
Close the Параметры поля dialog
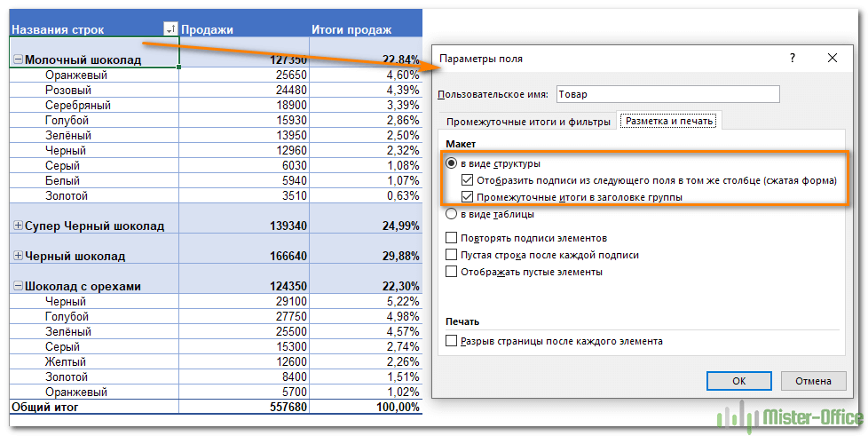[x=832, y=59]
